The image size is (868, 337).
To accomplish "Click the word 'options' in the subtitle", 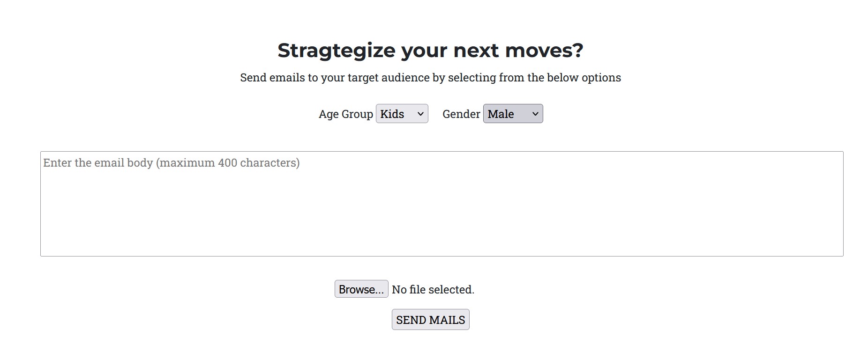I will pos(601,78).
